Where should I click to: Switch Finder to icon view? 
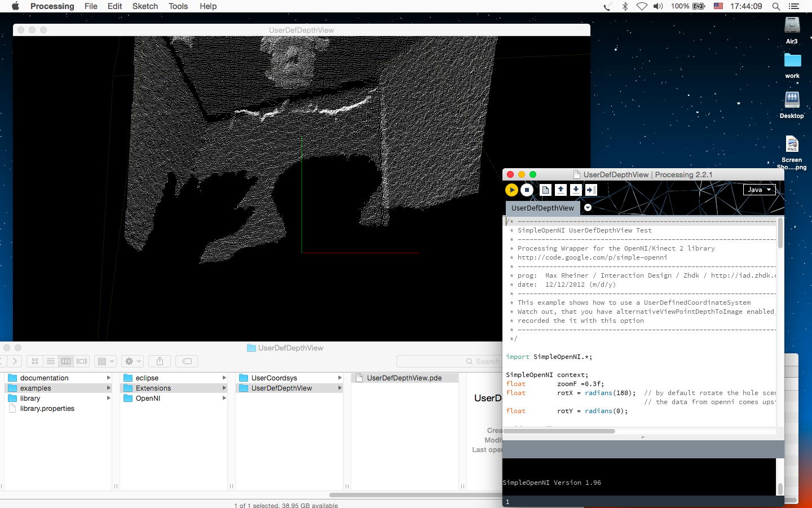[x=35, y=361]
